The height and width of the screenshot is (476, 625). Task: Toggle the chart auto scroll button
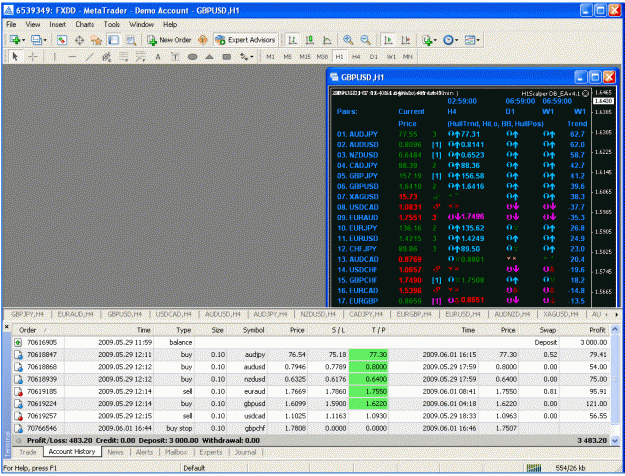click(388, 40)
